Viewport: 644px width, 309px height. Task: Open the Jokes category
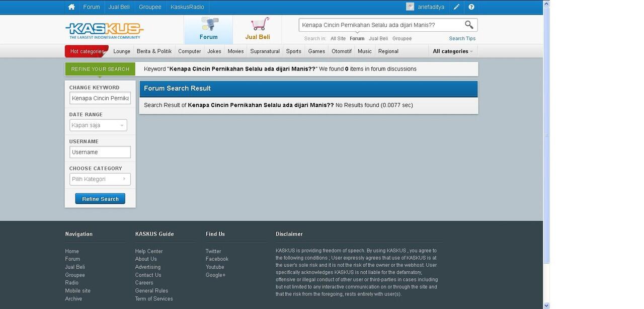(214, 51)
